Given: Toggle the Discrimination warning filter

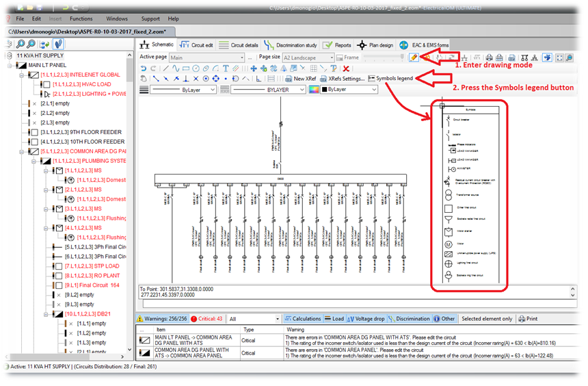Looking at the screenshot, I should pos(409,319).
